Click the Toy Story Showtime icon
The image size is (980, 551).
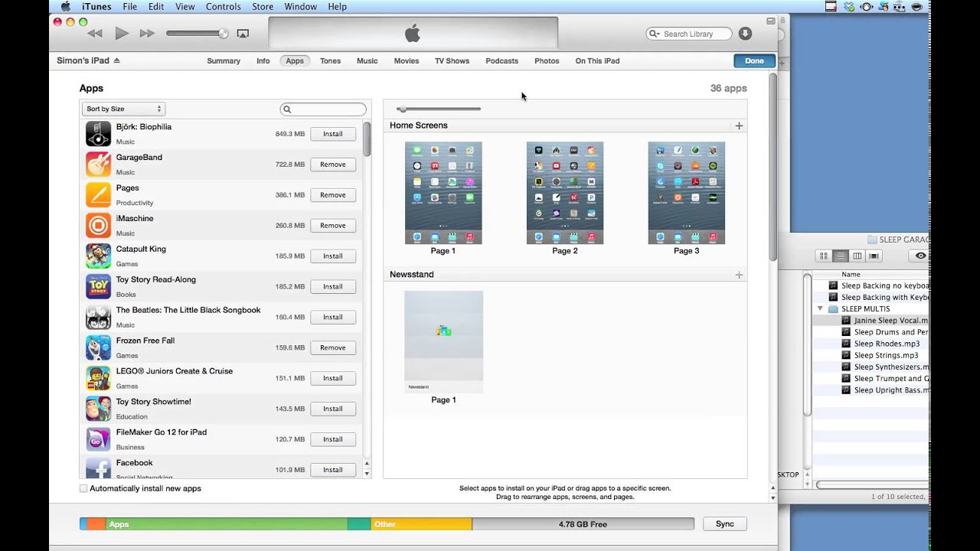[98, 409]
